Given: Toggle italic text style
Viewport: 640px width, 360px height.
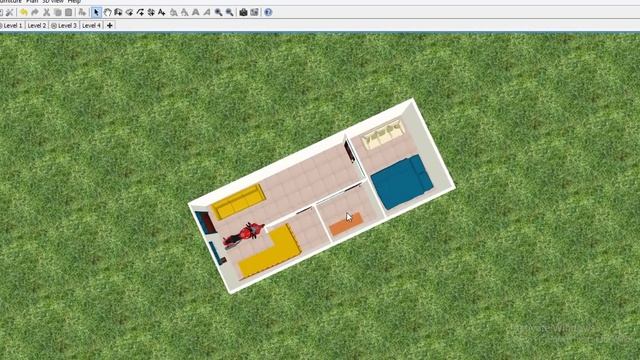Looking at the screenshot, I should pyautogui.click(x=207, y=12).
